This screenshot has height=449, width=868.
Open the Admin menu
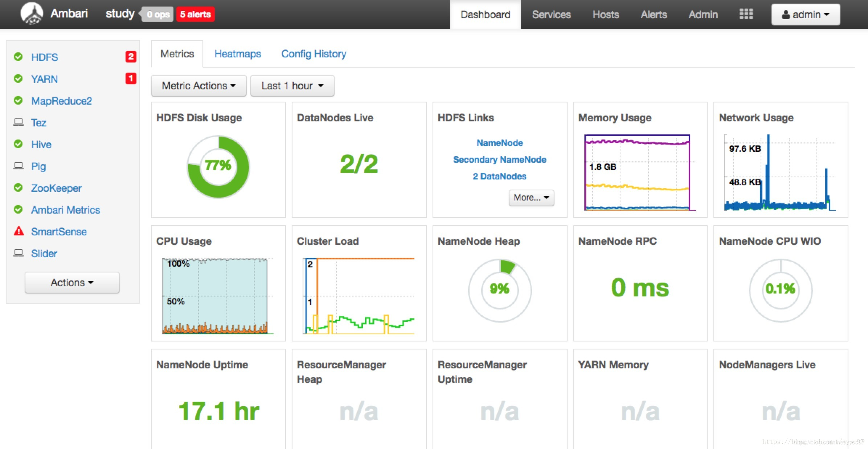pos(703,15)
